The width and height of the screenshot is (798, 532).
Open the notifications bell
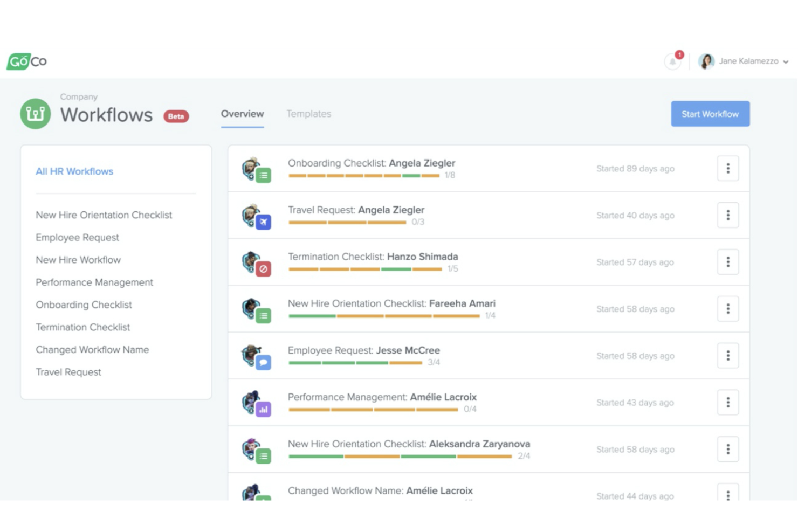pyautogui.click(x=672, y=61)
